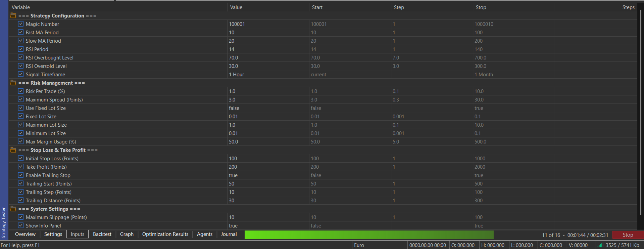
Task: Open Show Info Panel value dropdown
Action: point(268,226)
